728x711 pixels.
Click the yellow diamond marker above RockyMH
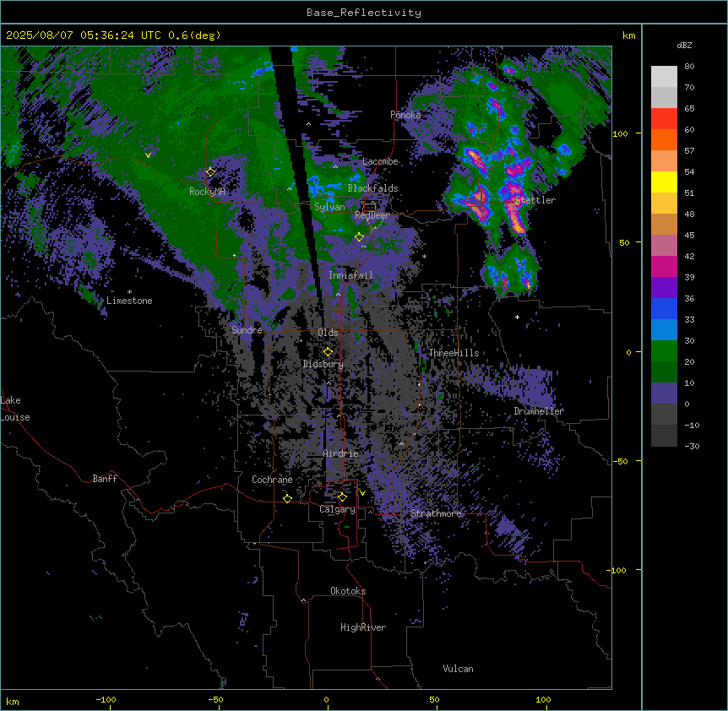click(210, 172)
